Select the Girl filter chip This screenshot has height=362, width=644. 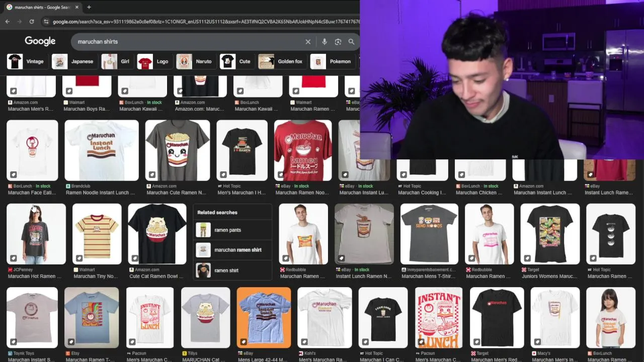(x=116, y=61)
